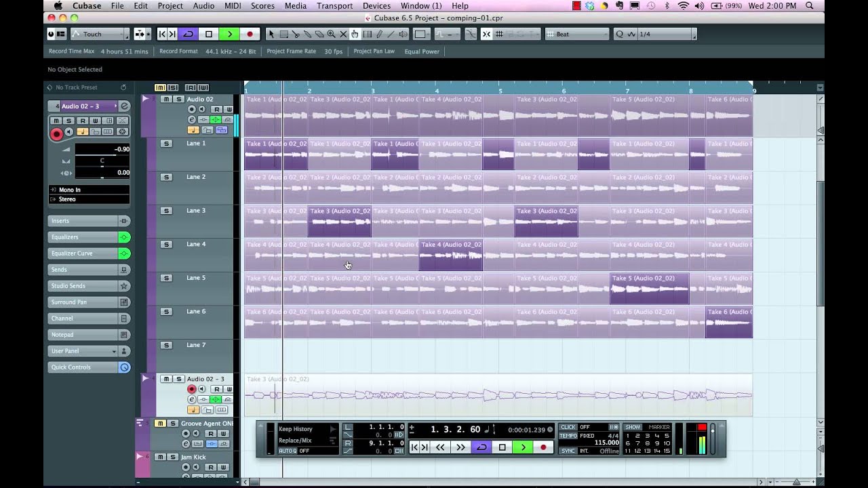Expand the Studio Sends section
Screen dimensions: 868x488
(83, 286)
